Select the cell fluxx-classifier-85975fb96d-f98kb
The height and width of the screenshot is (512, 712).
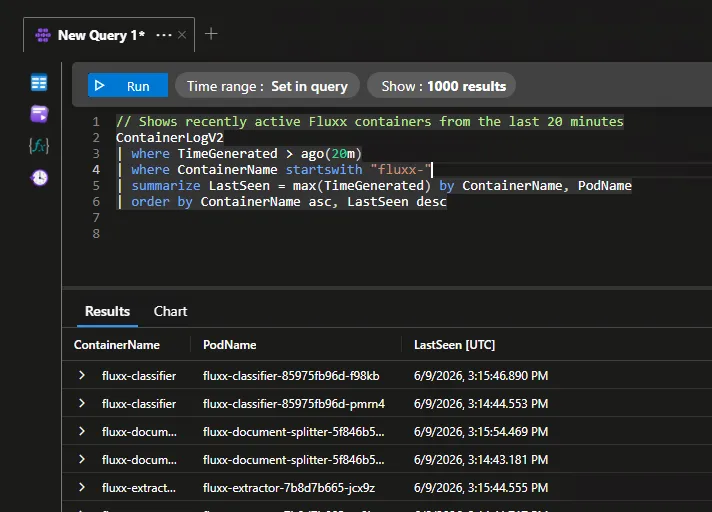(x=291, y=376)
